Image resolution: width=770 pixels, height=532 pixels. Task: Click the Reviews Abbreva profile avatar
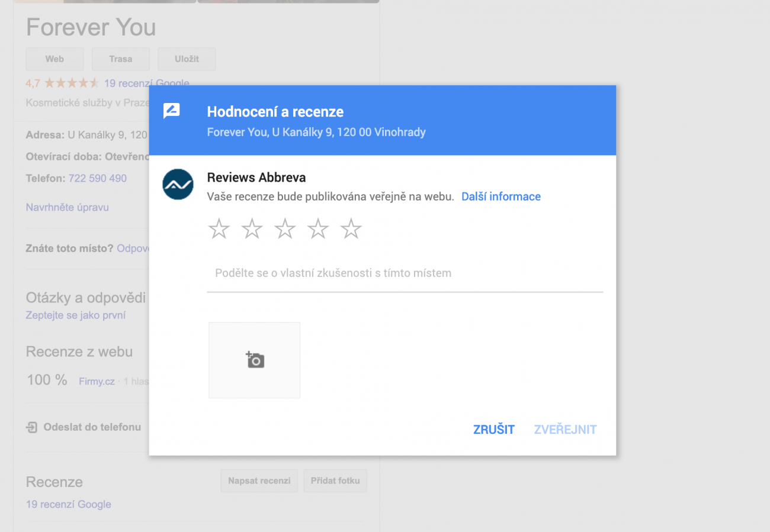[178, 184]
